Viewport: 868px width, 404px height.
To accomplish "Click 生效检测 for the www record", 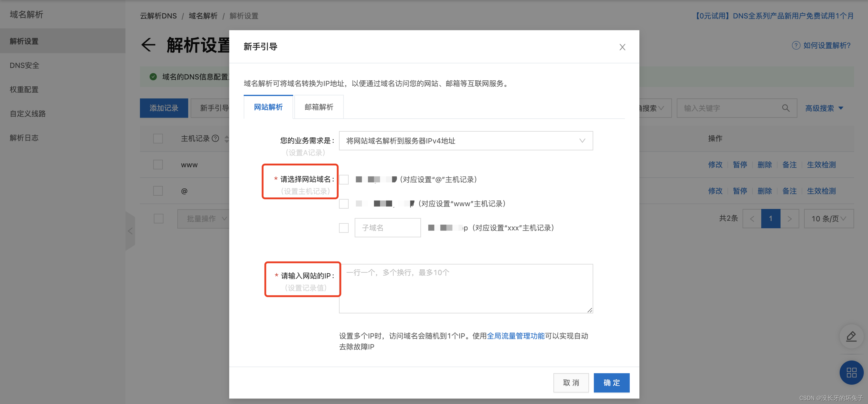I will click(x=821, y=165).
